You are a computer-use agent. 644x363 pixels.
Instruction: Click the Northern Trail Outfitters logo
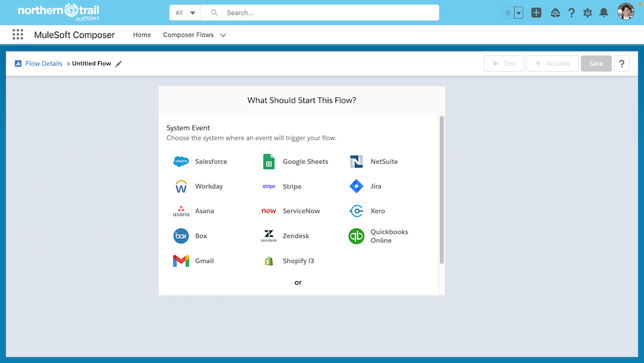(x=59, y=12)
